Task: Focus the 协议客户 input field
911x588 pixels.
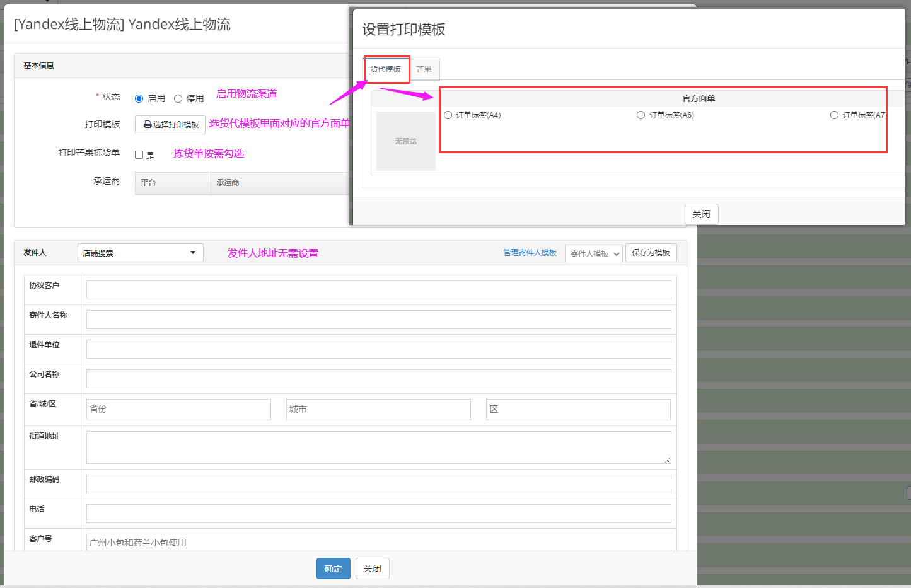Action: (379, 290)
